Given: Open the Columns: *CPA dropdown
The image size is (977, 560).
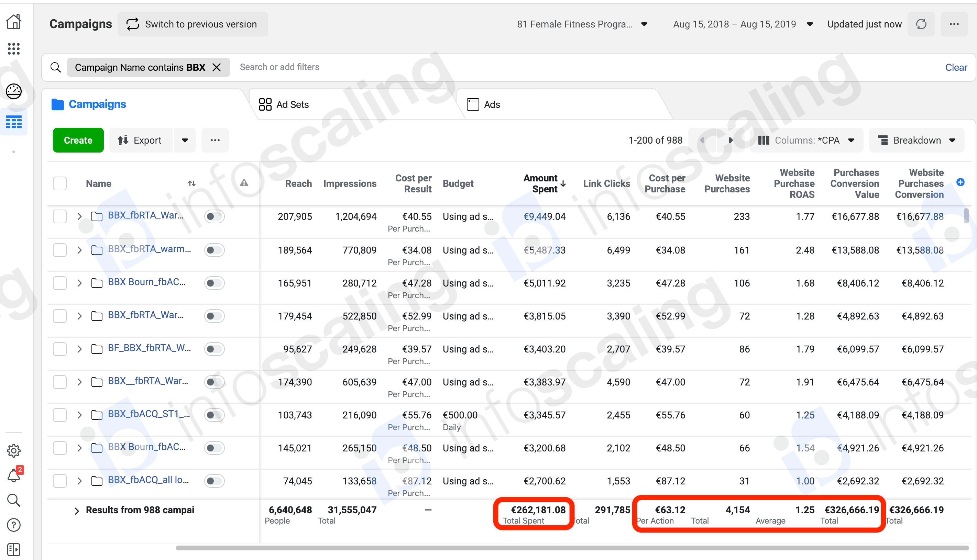Looking at the screenshot, I should click(806, 141).
